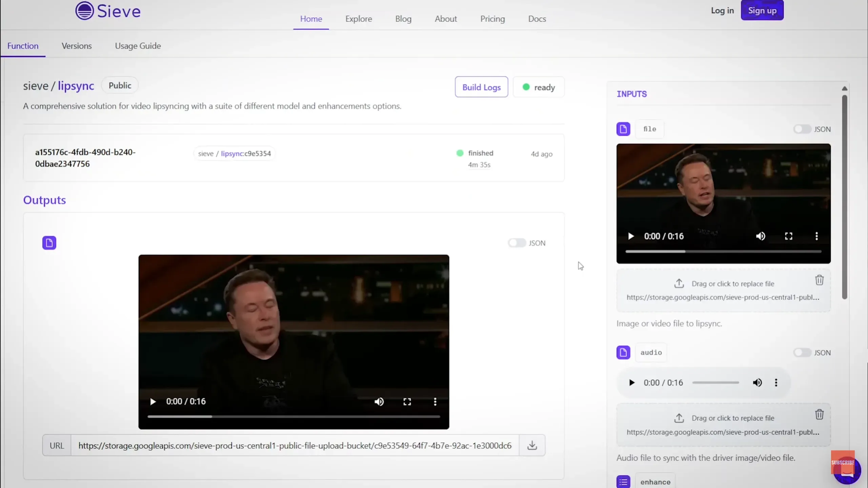
Task: Open more options on input video player
Action: (x=816, y=236)
